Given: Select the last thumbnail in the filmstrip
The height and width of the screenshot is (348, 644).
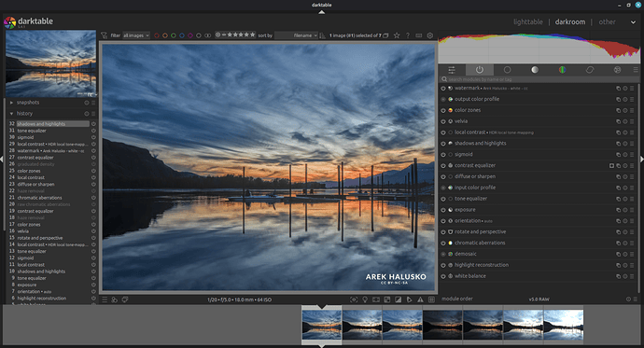Looking at the screenshot, I should [x=563, y=325].
